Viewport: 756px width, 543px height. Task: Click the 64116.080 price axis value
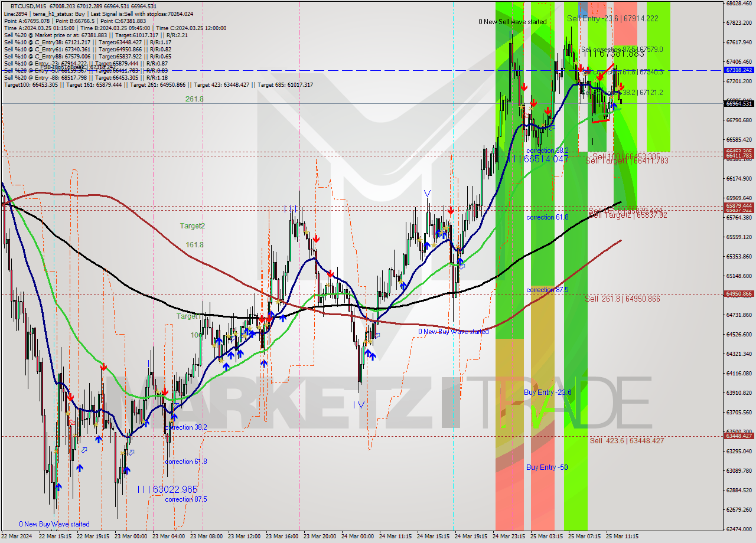(x=739, y=373)
